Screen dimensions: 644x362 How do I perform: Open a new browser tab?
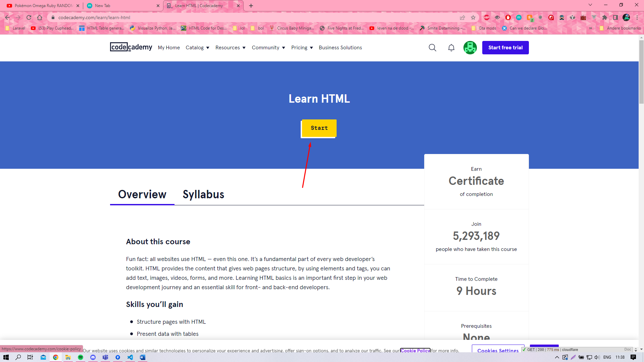pos(251,6)
